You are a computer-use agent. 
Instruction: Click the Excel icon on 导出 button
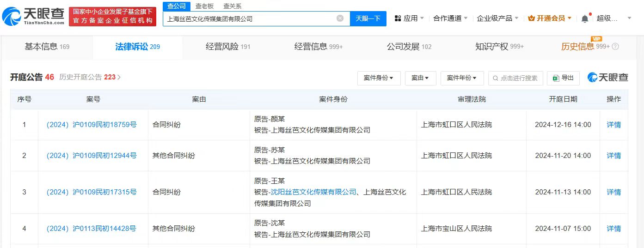(556, 78)
